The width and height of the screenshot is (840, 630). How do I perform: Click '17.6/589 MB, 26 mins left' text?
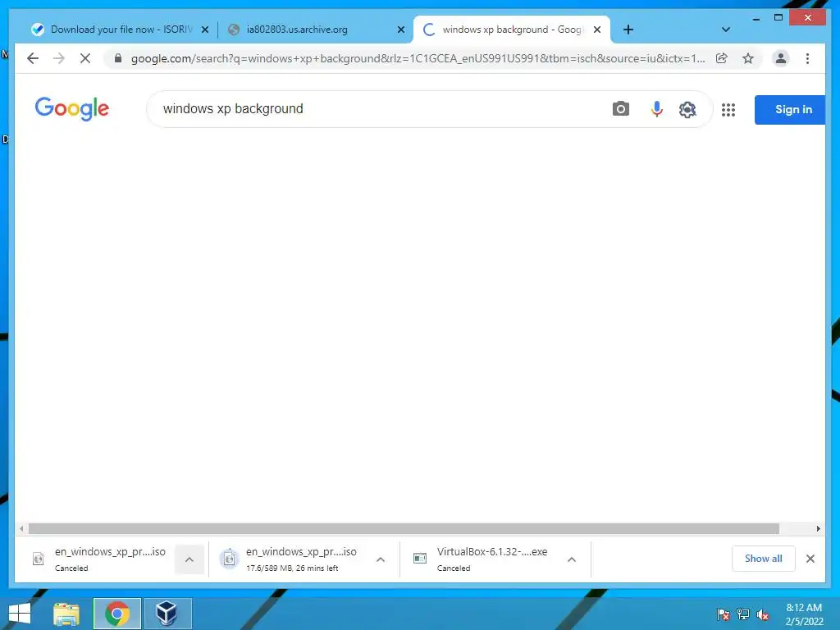pyautogui.click(x=292, y=568)
